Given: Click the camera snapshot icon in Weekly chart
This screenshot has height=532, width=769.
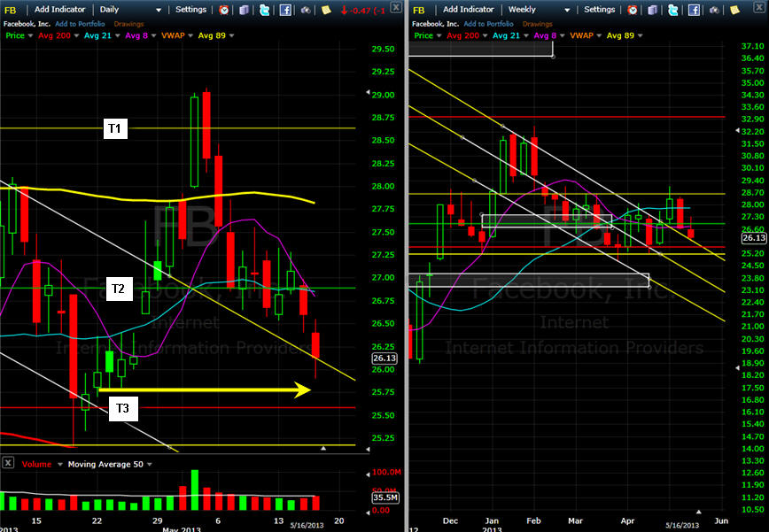Looking at the screenshot, I should (x=714, y=10).
